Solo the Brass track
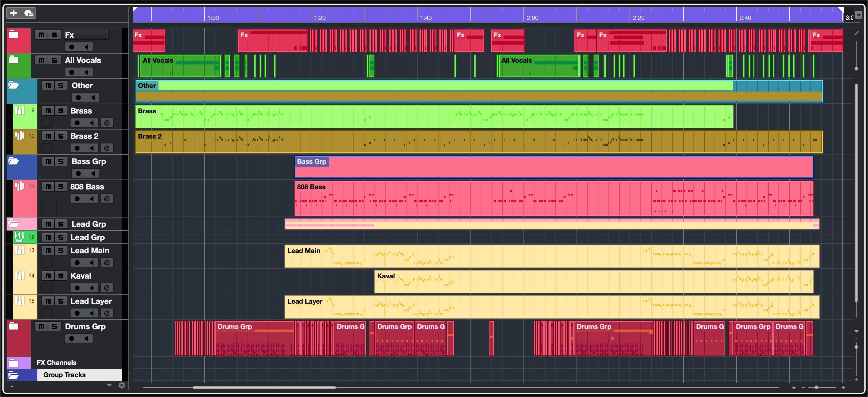The height and width of the screenshot is (397, 868). coord(61,111)
